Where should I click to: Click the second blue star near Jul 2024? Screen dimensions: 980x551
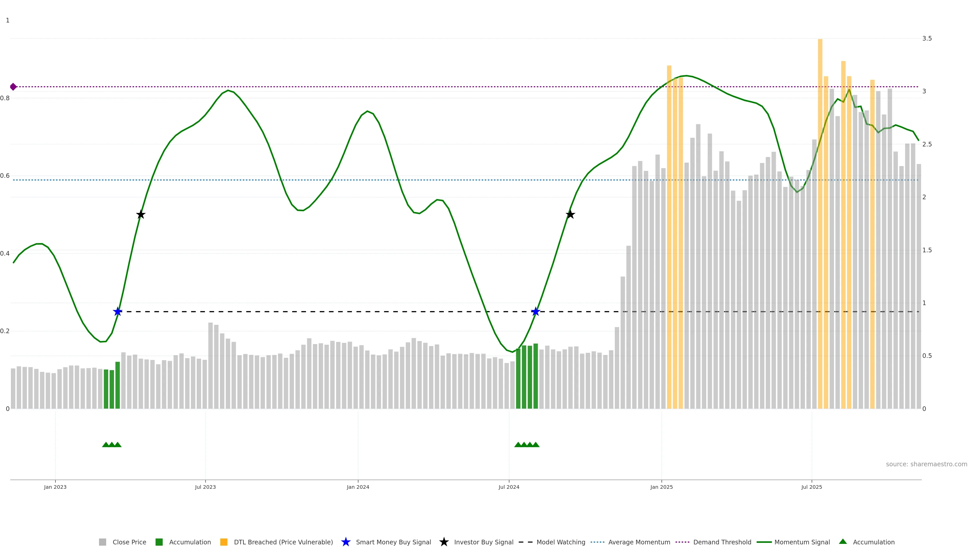(535, 312)
